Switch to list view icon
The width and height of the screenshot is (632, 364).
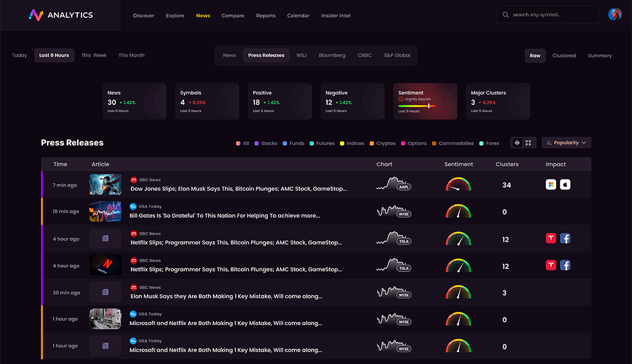[517, 143]
